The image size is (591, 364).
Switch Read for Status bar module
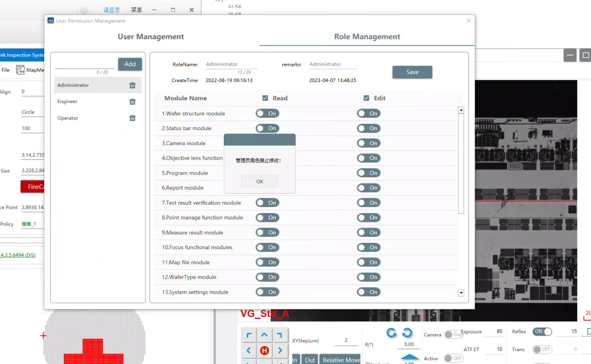(x=267, y=128)
